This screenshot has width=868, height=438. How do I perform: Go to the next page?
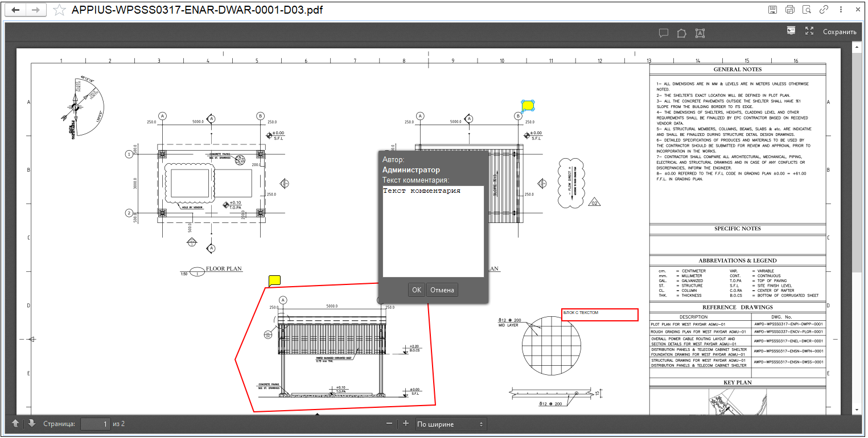coord(31,423)
